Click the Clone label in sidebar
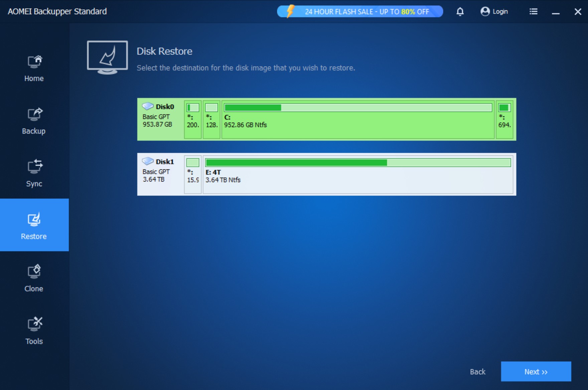This screenshot has height=390, width=588. click(x=34, y=289)
